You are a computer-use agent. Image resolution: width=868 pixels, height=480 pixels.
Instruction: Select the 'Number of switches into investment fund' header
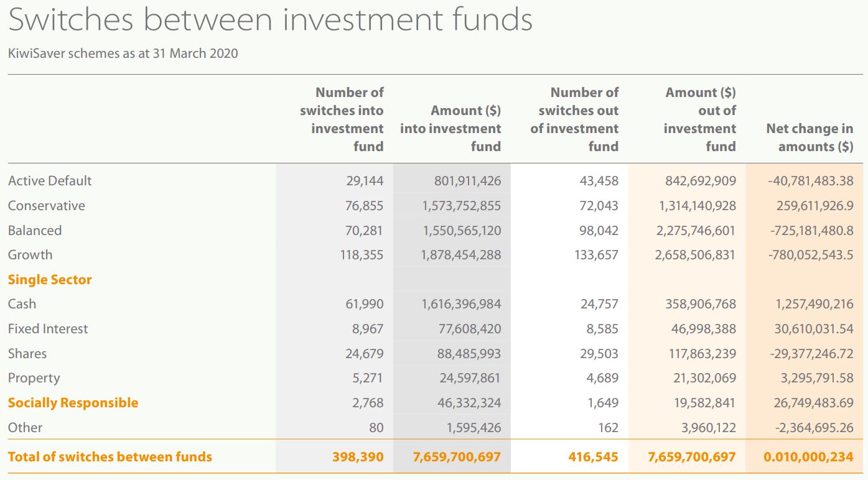coord(342,119)
